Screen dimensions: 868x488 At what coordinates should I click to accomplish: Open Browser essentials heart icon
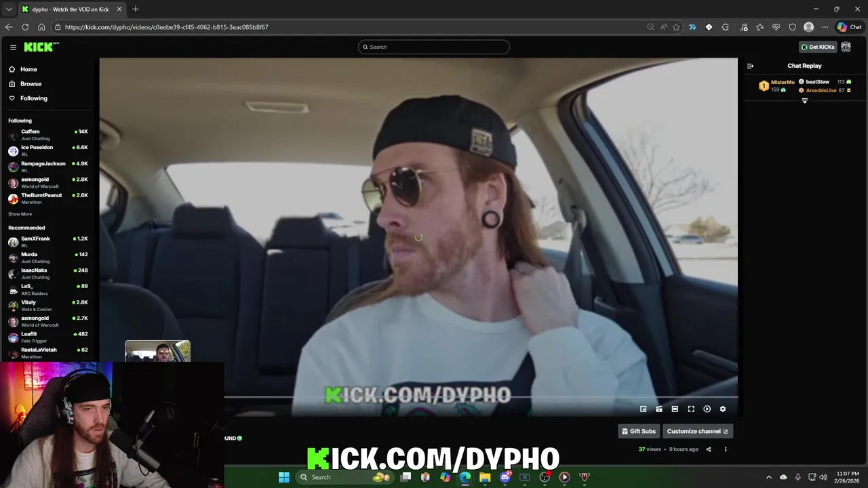776,27
